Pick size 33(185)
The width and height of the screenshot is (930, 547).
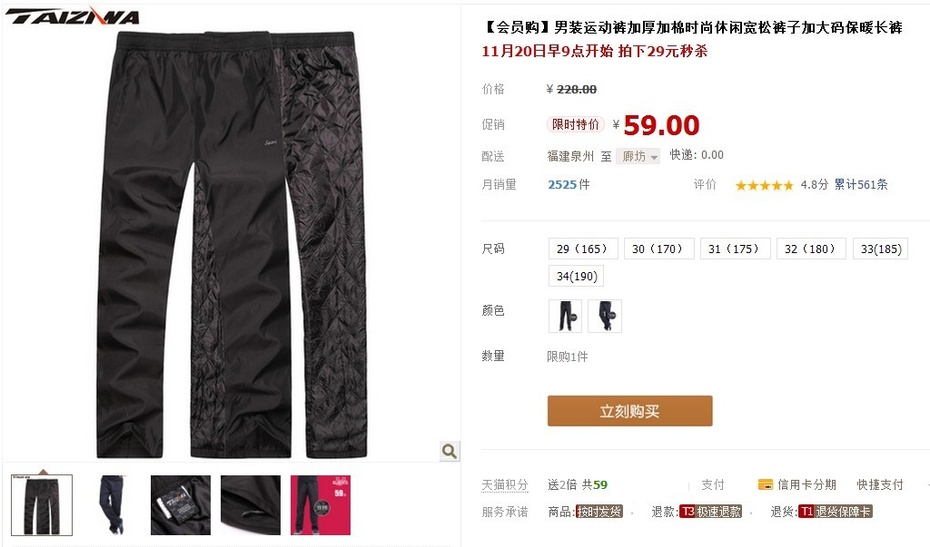pyautogui.click(x=880, y=249)
